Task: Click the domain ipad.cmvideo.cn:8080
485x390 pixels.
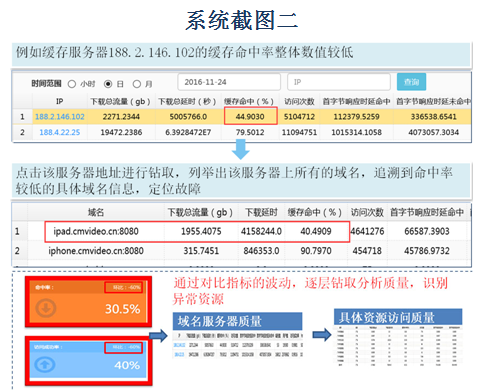Action: tap(96, 231)
